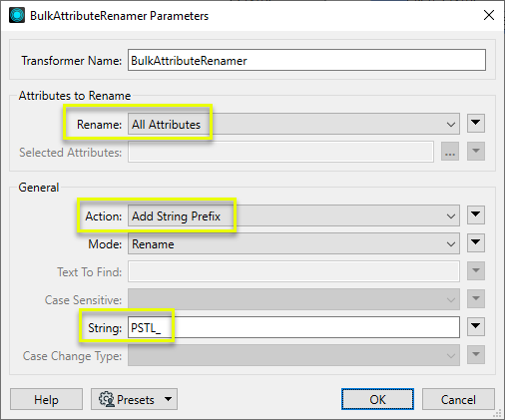The height and width of the screenshot is (420, 505).
Task: Open the Presets dropdown arrow
Action: [x=169, y=399]
